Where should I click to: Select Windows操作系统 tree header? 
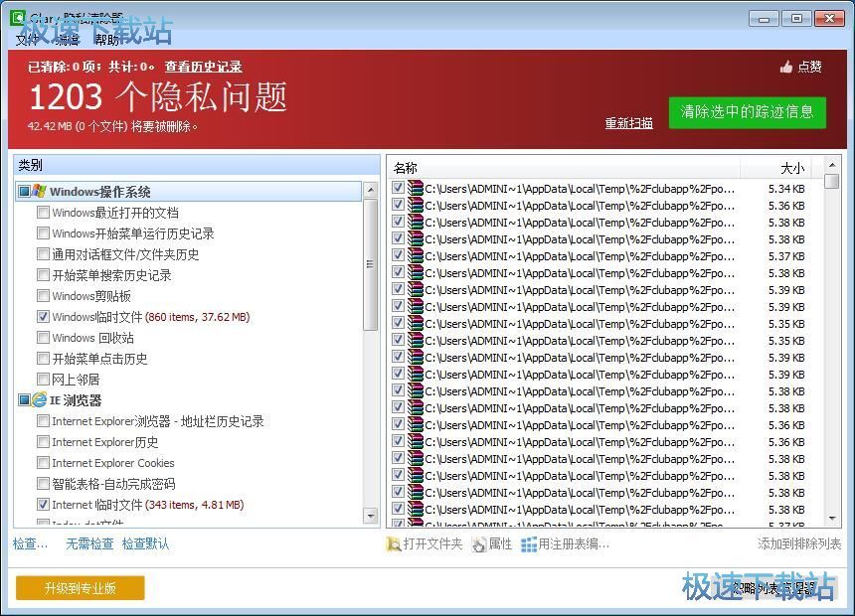tap(189, 192)
